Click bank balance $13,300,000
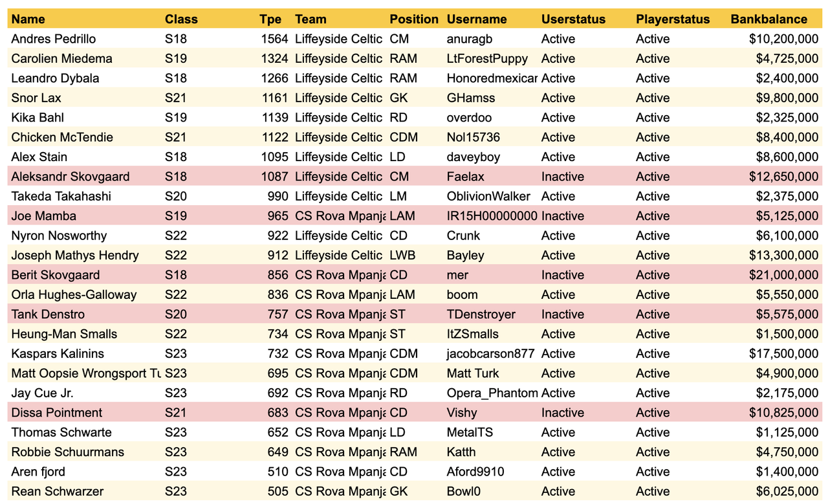This screenshot has height=504, width=828. click(783, 255)
